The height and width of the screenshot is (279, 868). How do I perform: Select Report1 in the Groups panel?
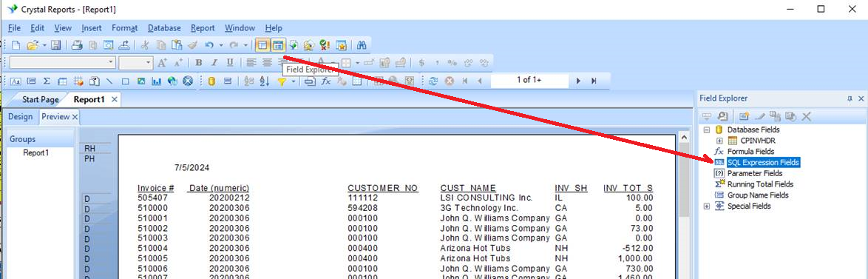(35, 152)
